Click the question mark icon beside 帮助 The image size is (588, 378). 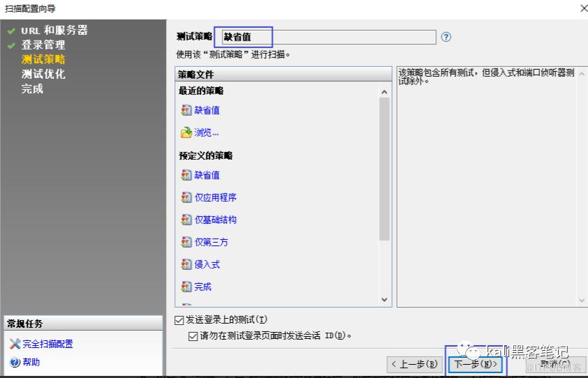click(x=15, y=362)
